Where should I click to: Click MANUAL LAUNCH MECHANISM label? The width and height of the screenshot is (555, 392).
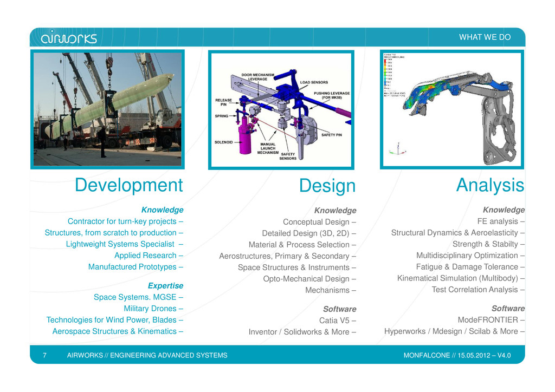[x=268, y=148]
